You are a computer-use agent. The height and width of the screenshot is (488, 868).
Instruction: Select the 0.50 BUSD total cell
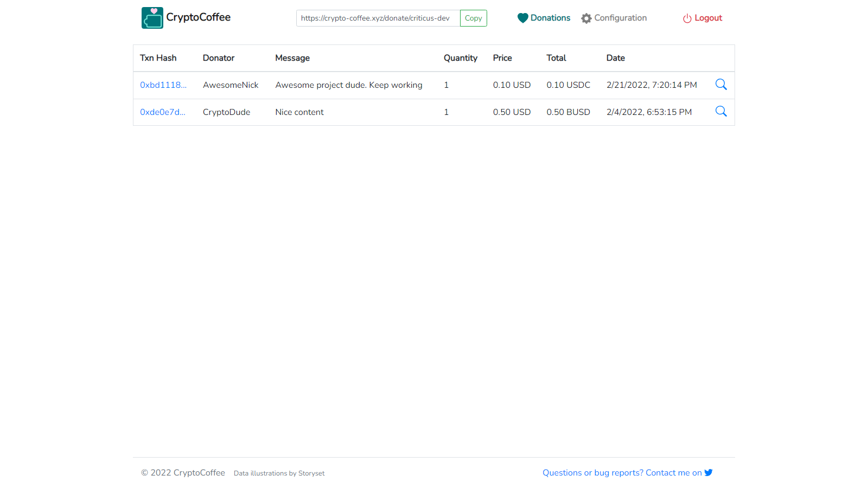(x=569, y=112)
